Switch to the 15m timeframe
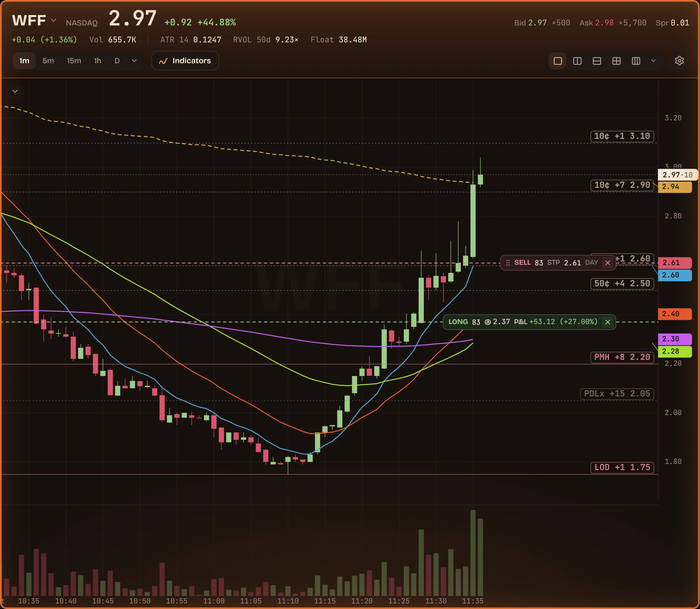Image resolution: width=700 pixels, height=609 pixels. (74, 61)
